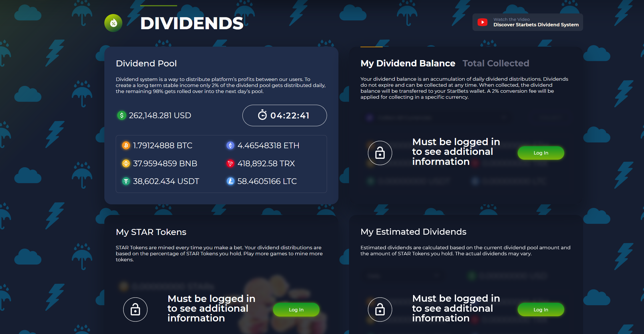Image resolution: width=644 pixels, height=334 pixels.
Task: Switch to My Dividend Balance tab
Action: point(408,63)
